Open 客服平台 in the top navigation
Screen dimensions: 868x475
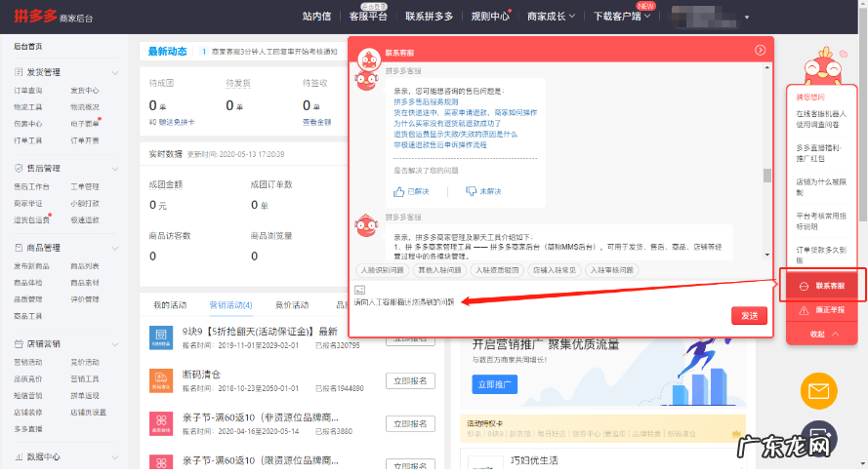[367, 17]
